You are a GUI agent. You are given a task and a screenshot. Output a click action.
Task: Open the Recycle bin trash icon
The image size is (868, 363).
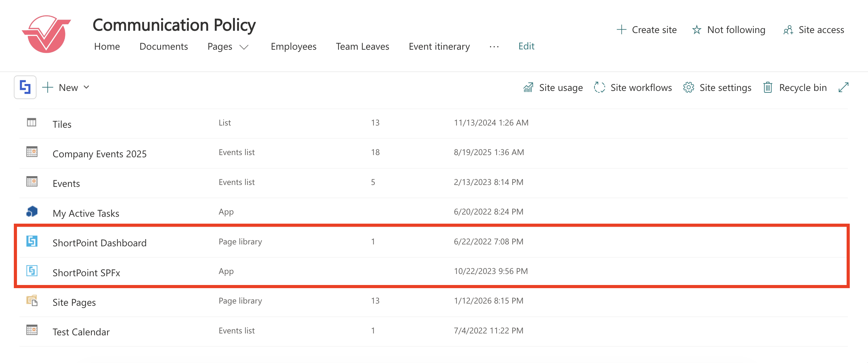(x=768, y=88)
